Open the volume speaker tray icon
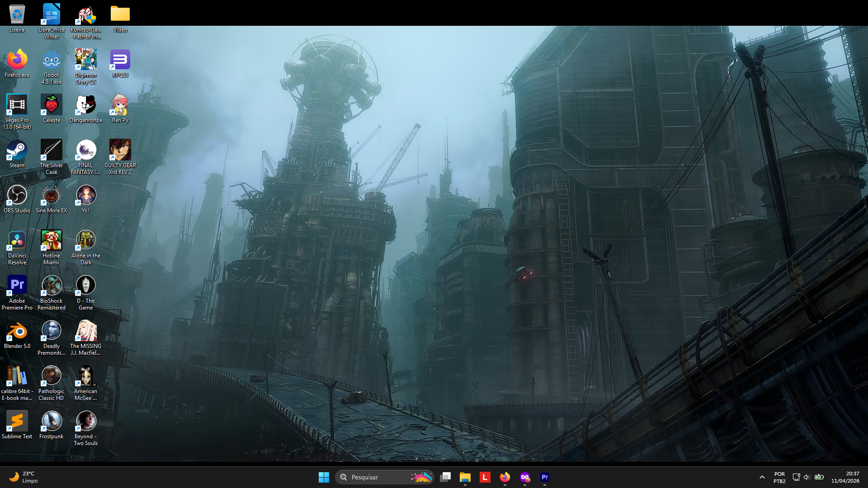868x488 pixels. tap(807, 477)
